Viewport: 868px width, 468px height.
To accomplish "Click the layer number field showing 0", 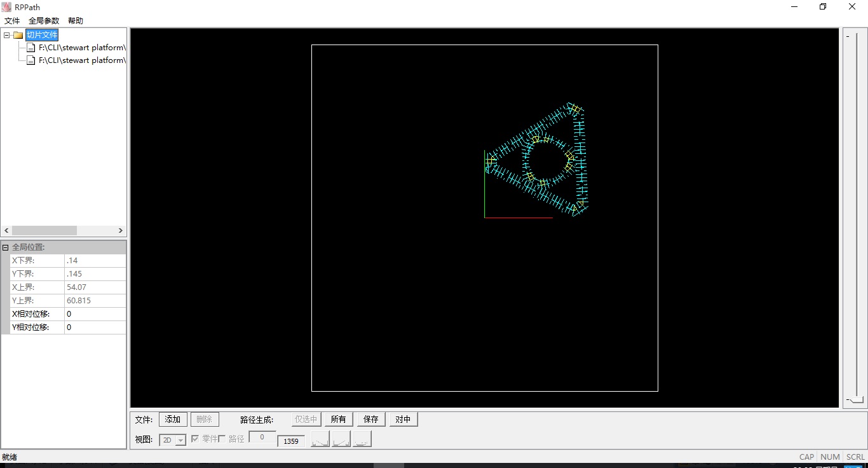I will pos(262,437).
